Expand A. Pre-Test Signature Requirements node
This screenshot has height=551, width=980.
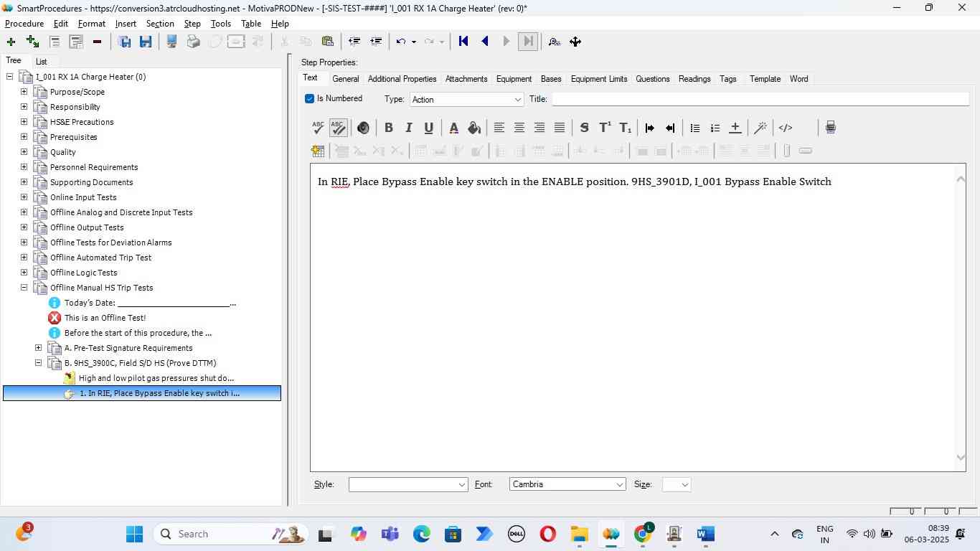pos(38,348)
